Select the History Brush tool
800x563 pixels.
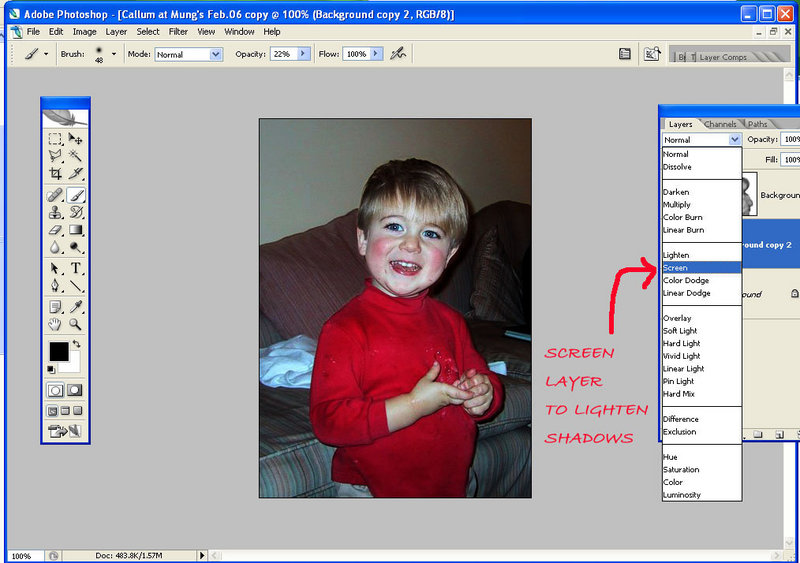[x=76, y=212]
